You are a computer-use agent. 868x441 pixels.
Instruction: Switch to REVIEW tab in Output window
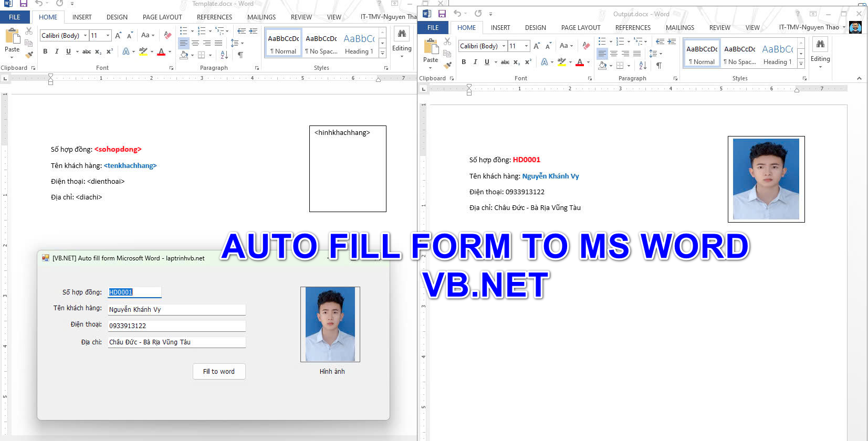click(720, 27)
